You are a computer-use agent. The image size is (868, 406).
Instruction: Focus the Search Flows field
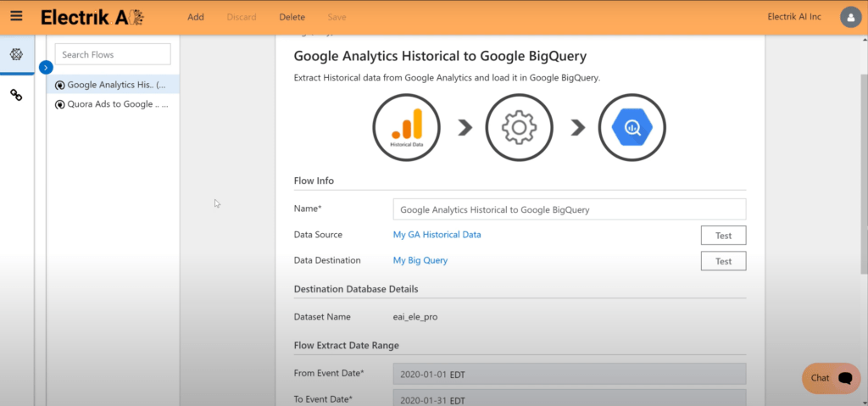point(113,54)
